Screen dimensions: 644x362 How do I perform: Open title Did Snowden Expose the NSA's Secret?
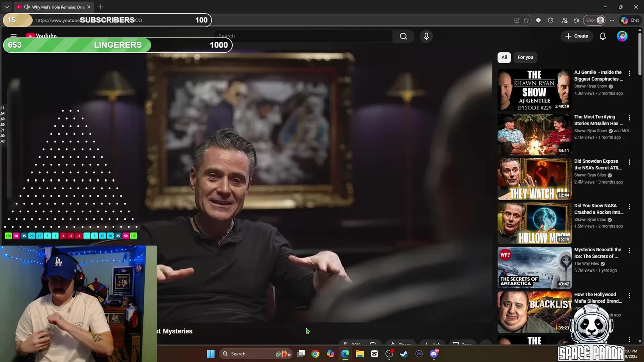(x=598, y=165)
